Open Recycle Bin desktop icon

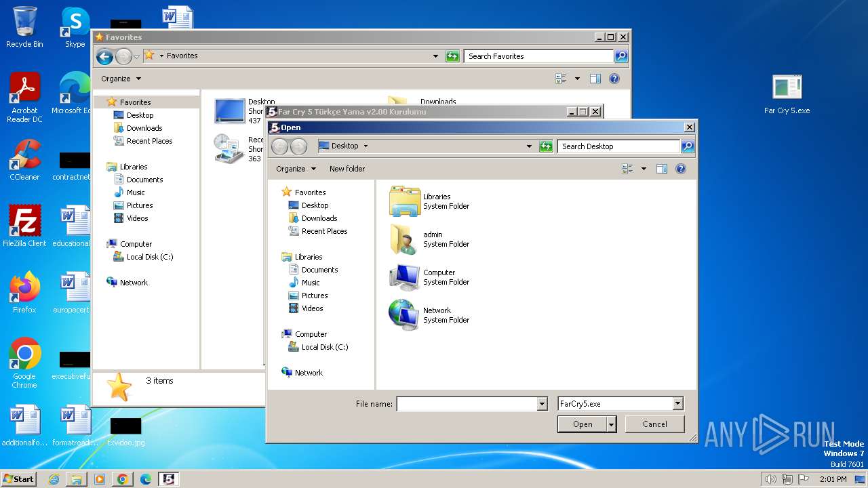24,27
